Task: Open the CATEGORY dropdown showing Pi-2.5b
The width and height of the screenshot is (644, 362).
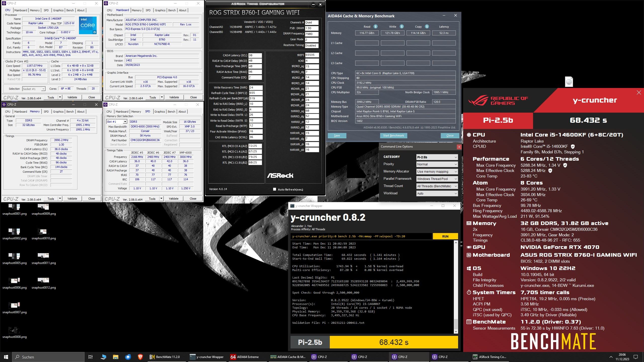Action: [x=437, y=157]
